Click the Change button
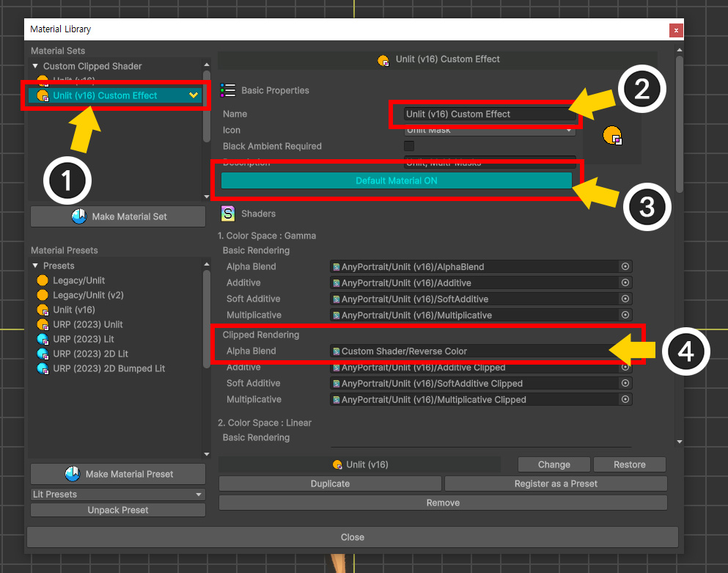The height and width of the screenshot is (573, 728). 554,464
